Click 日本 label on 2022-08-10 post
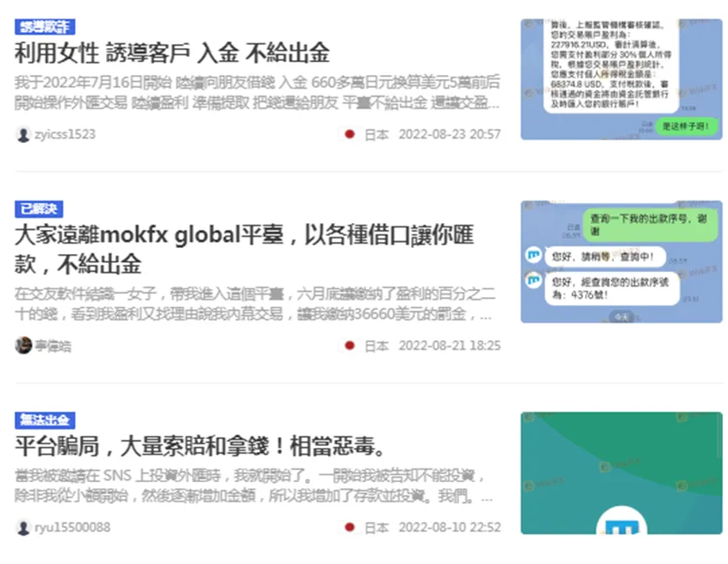This screenshot has height=564, width=728. point(376,528)
